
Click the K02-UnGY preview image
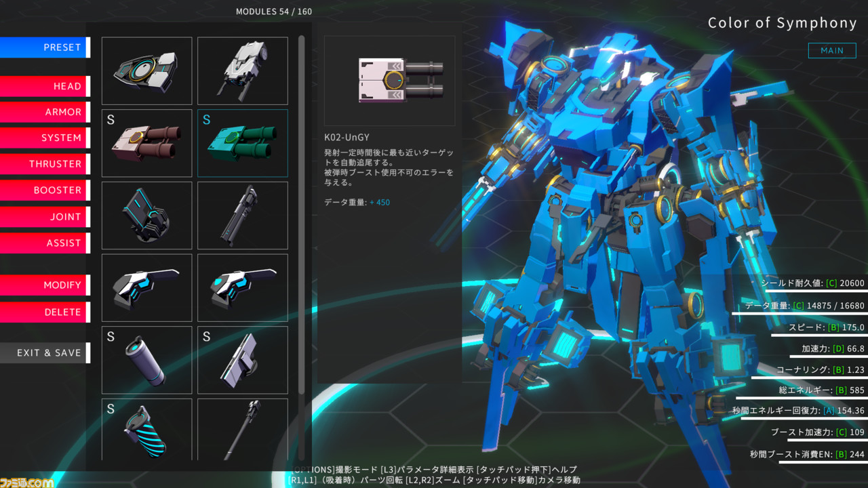tap(390, 81)
